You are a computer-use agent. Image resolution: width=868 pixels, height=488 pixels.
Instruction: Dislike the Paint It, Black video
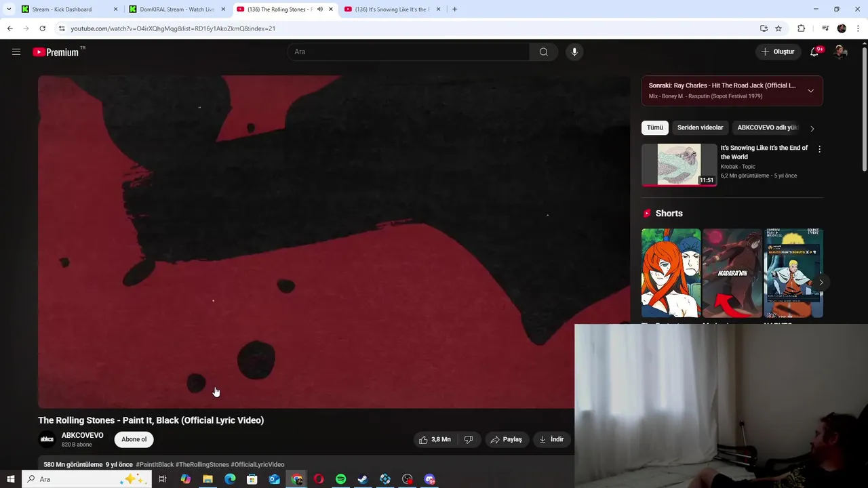tap(469, 439)
